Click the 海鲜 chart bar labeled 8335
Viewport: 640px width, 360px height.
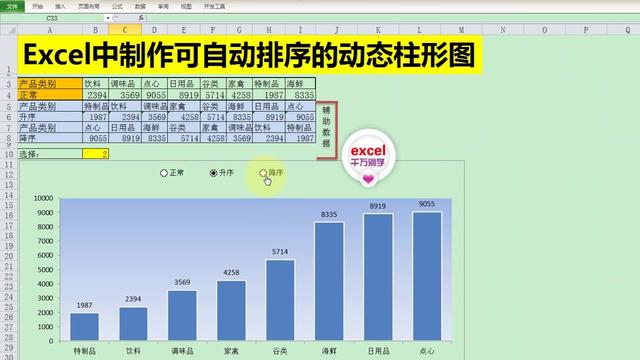coord(329,281)
